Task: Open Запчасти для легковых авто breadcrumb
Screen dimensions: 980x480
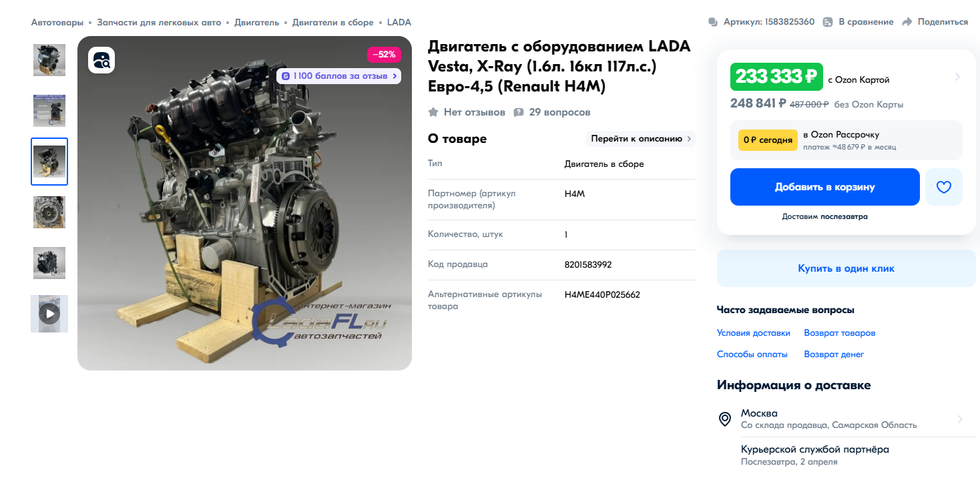Action: coord(159,22)
